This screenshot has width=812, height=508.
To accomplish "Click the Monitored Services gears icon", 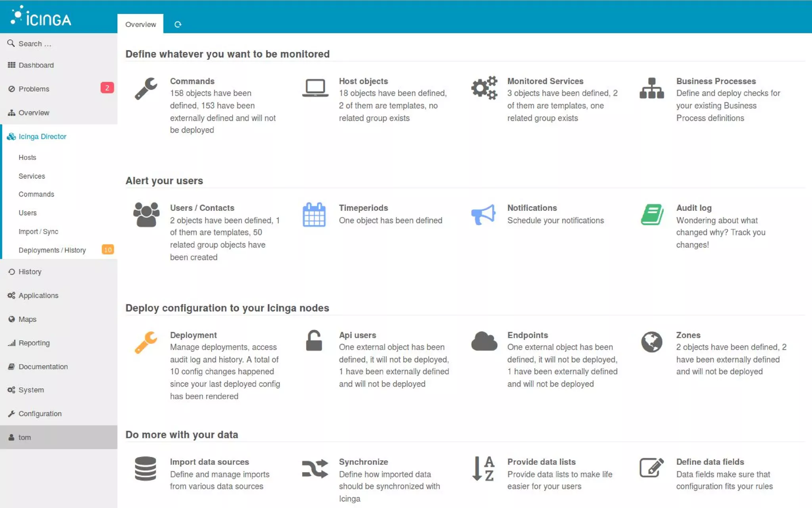I will (x=484, y=88).
